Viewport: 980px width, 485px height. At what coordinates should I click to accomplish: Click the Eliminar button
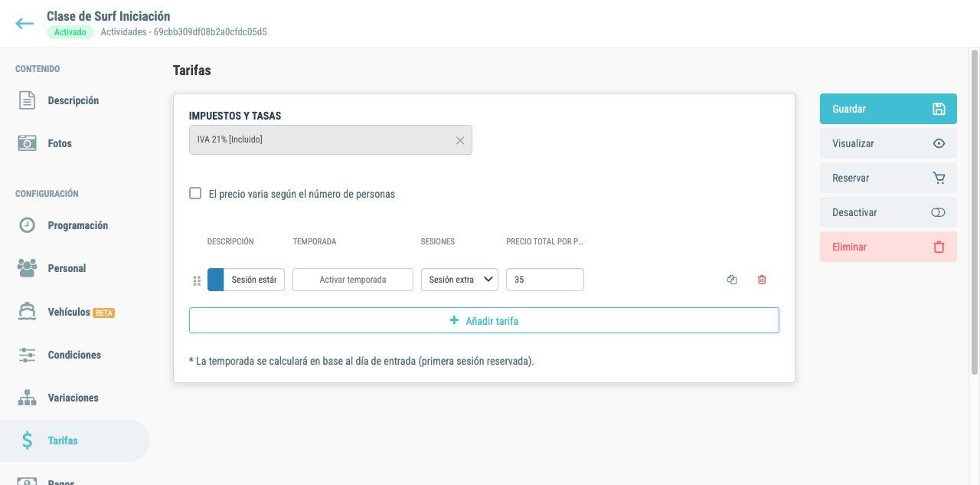(x=888, y=247)
